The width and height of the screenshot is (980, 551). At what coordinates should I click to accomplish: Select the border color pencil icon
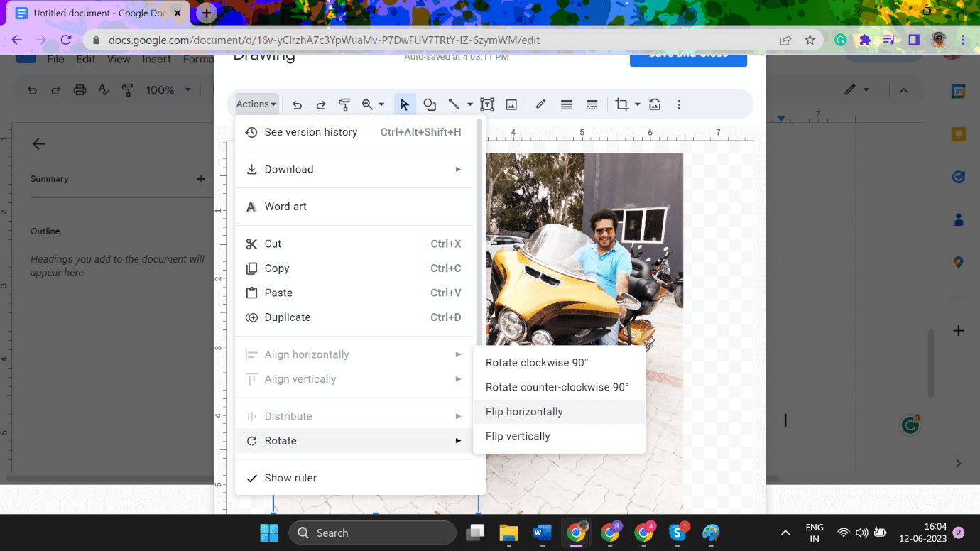[x=540, y=104]
